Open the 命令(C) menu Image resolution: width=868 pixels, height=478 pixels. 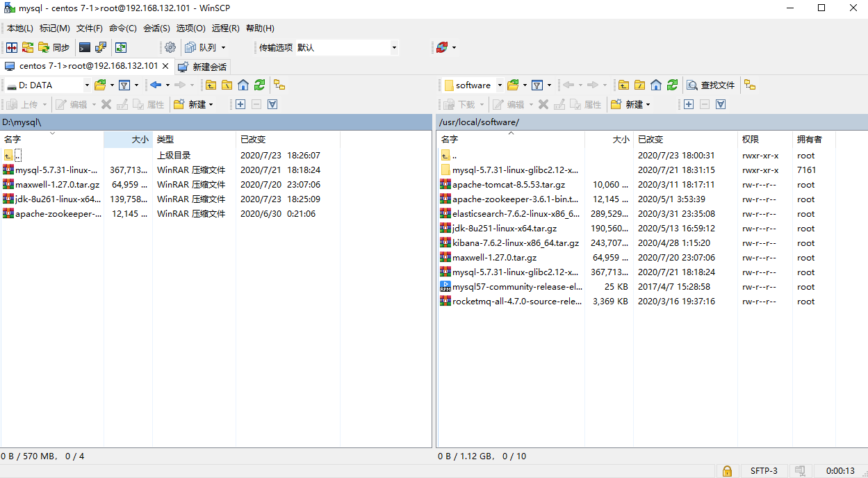point(123,28)
